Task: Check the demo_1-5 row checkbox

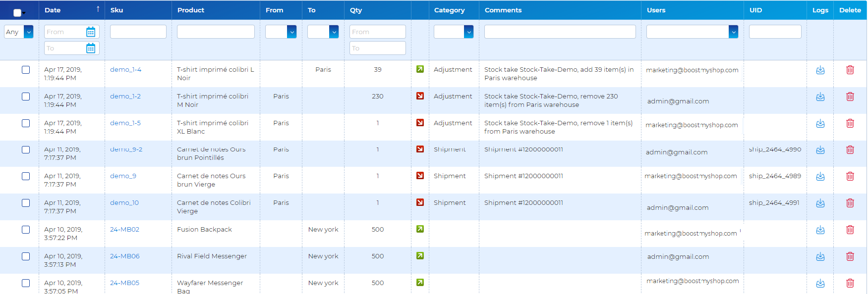Action: 26,123
